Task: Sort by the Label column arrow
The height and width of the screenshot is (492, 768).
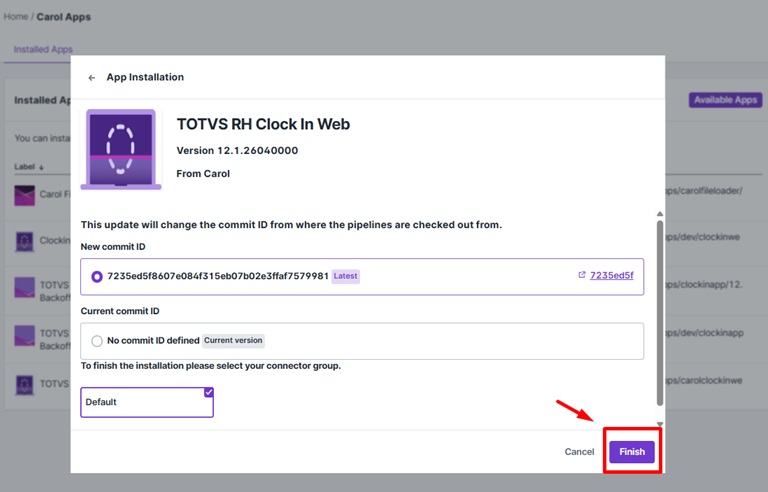Action: 42,167
